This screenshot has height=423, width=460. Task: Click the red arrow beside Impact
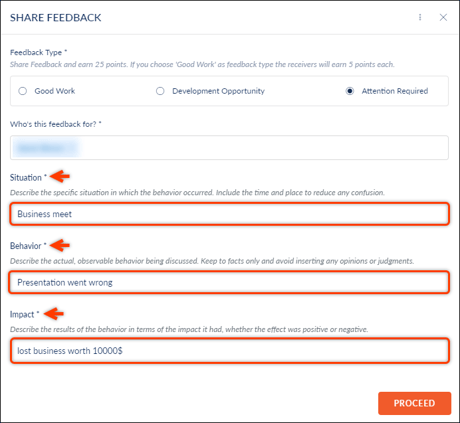pos(54,313)
